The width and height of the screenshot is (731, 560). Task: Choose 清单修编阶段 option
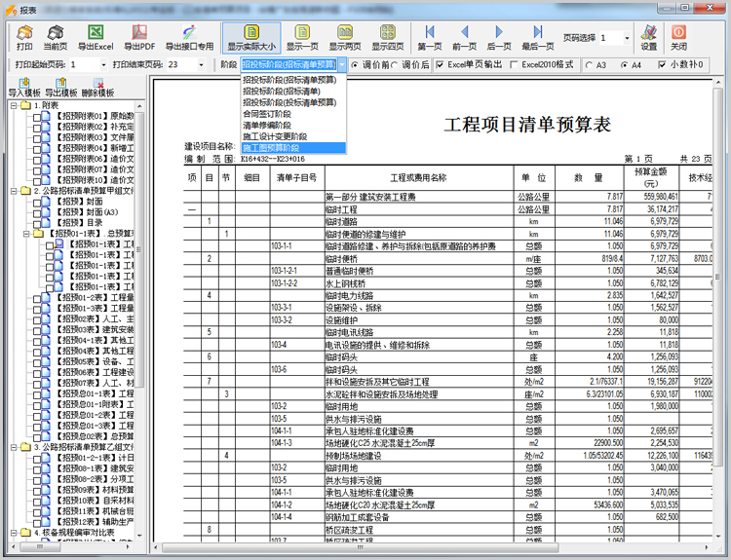coord(293,126)
